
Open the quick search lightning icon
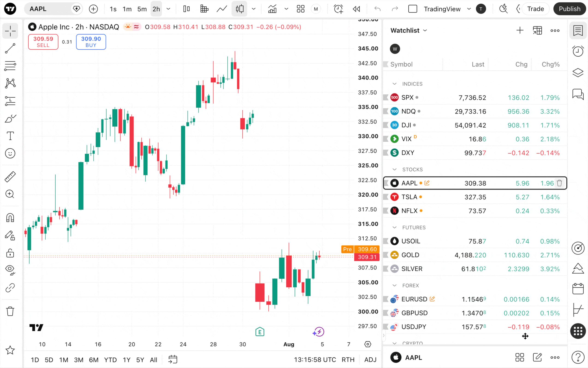[x=503, y=9]
